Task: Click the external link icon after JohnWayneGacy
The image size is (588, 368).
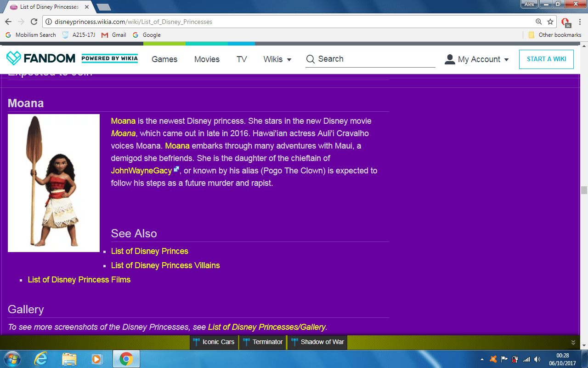Action: pyautogui.click(x=176, y=170)
